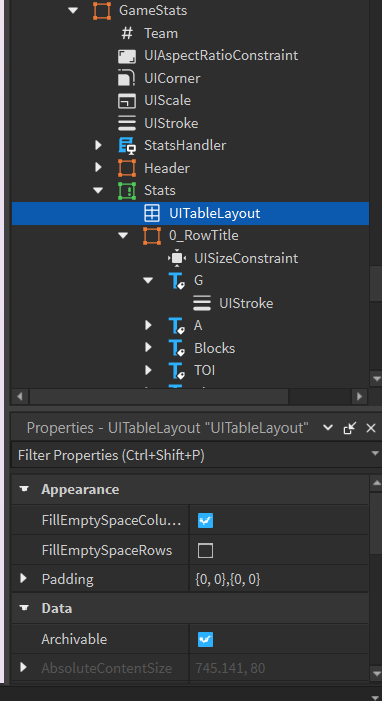Click the Blocks text label icon
Viewport: 382px width, 701px height.
(177, 348)
